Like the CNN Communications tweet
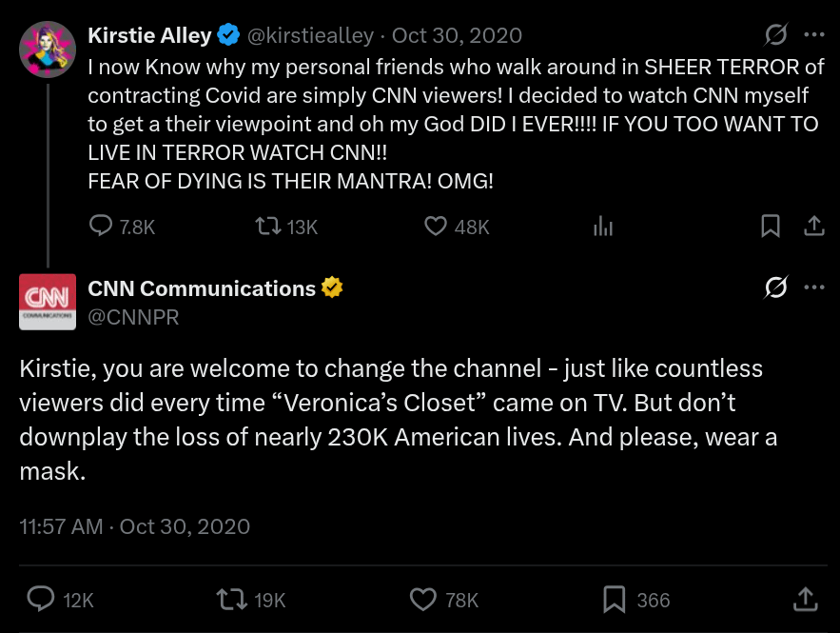The image size is (840, 633). click(x=422, y=599)
